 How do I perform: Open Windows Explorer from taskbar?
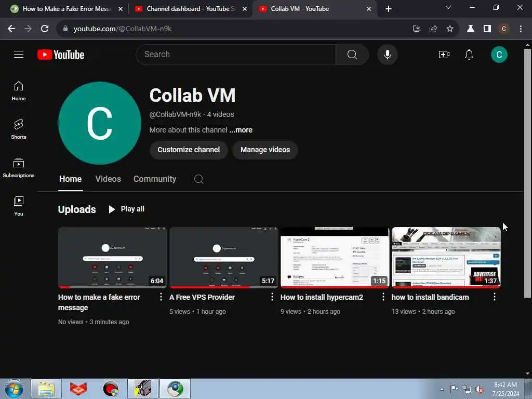tap(46, 389)
